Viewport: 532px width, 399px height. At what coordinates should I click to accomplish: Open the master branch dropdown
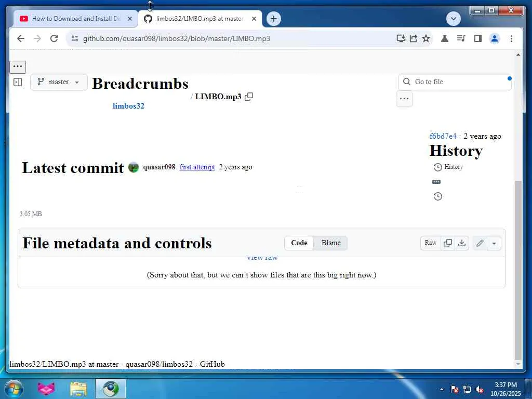(59, 82)
